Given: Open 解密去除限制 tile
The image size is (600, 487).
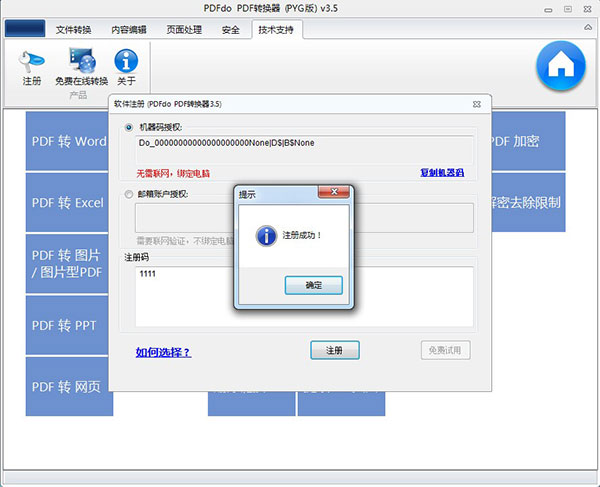Looking at the screenshot, I should point(528,202).
